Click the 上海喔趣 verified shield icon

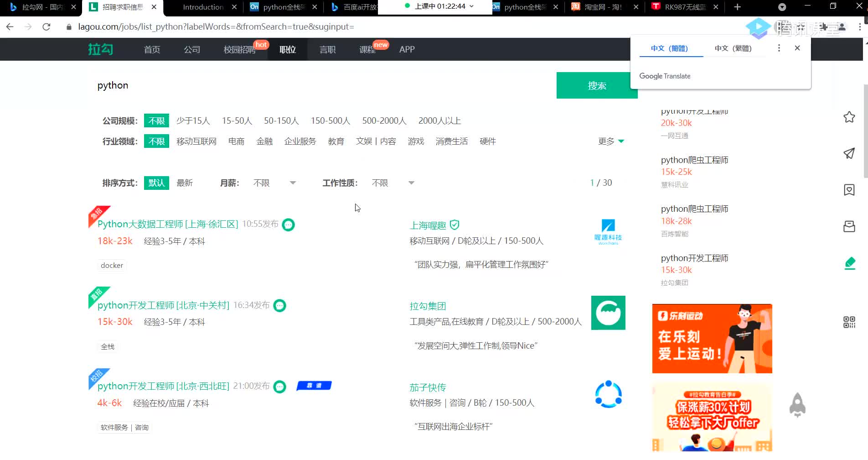point(455,225)
